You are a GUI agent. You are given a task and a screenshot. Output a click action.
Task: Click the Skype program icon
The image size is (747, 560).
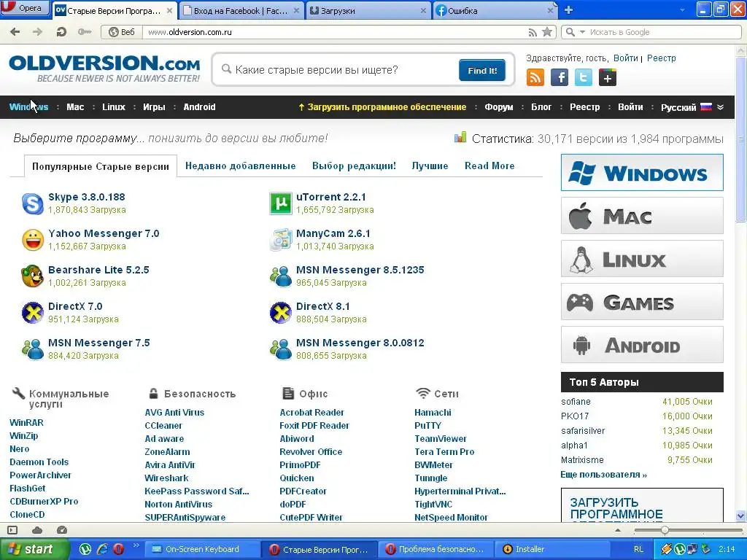tap(32, 203)
